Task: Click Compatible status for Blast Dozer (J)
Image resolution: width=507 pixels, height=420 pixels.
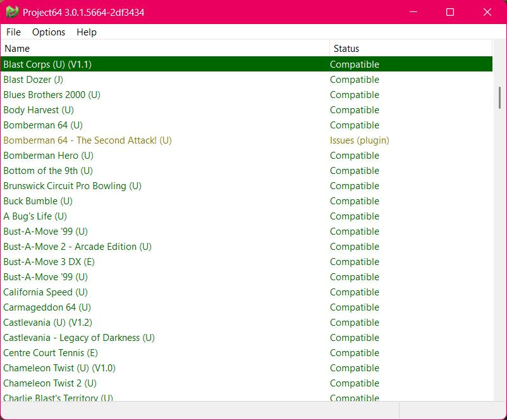Action: pos(355,79)
